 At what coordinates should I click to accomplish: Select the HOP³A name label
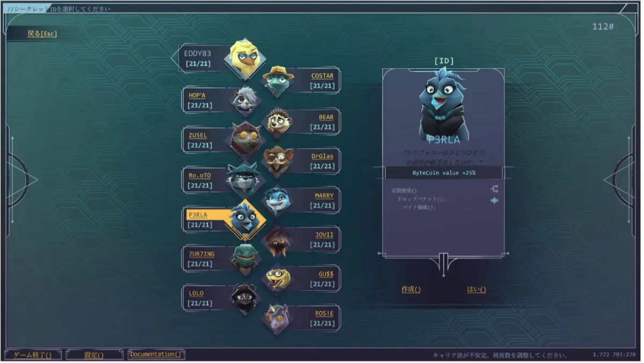coord(197,95)
